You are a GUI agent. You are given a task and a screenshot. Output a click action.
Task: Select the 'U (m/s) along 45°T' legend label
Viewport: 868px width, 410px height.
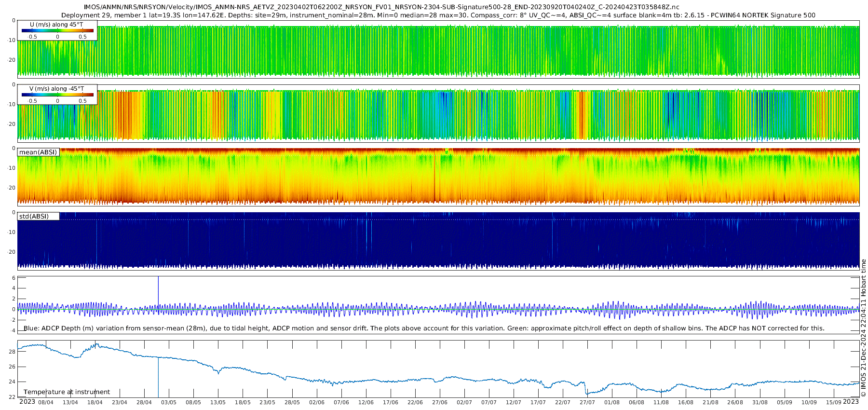[x=56, y=24]
